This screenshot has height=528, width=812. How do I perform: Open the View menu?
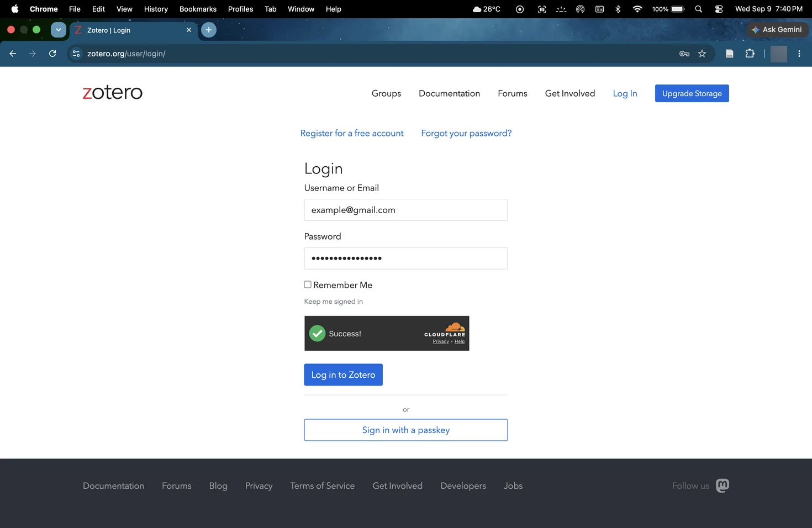coord(124,9)
